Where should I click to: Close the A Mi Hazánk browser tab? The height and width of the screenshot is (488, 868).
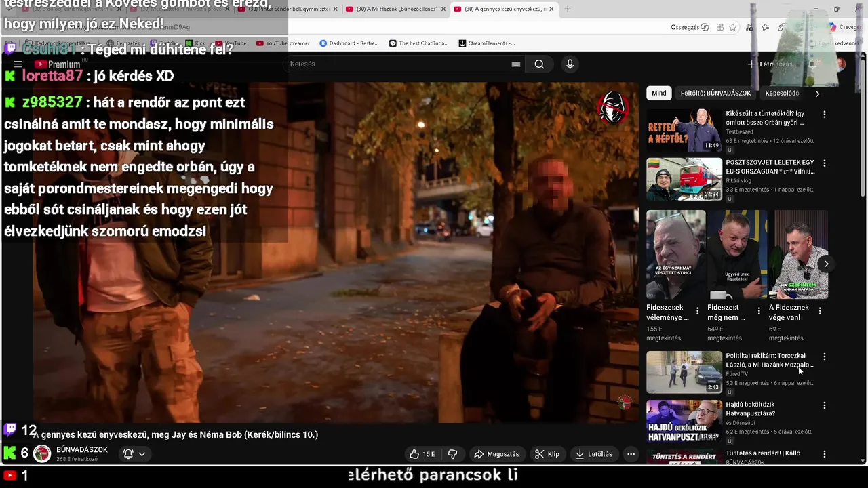click(x=443, y=9)
